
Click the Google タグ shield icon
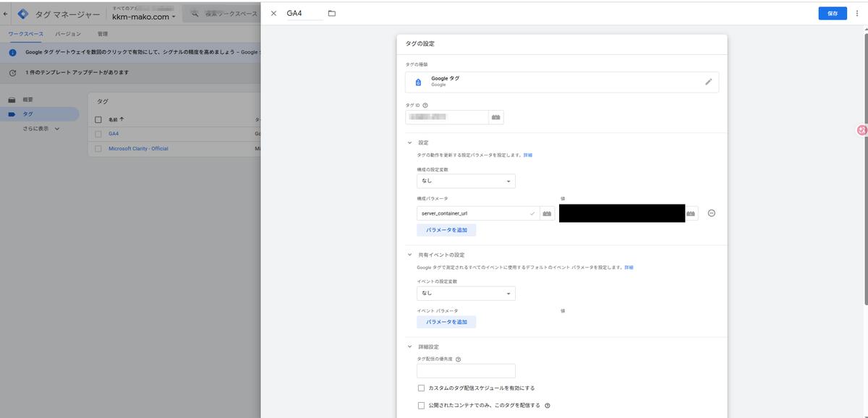click(418, 82)
